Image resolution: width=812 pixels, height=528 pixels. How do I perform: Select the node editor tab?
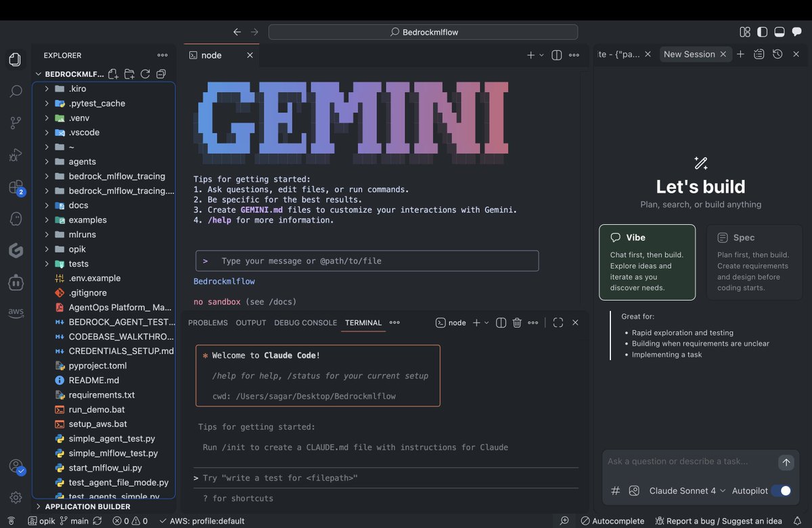[220, 56]
